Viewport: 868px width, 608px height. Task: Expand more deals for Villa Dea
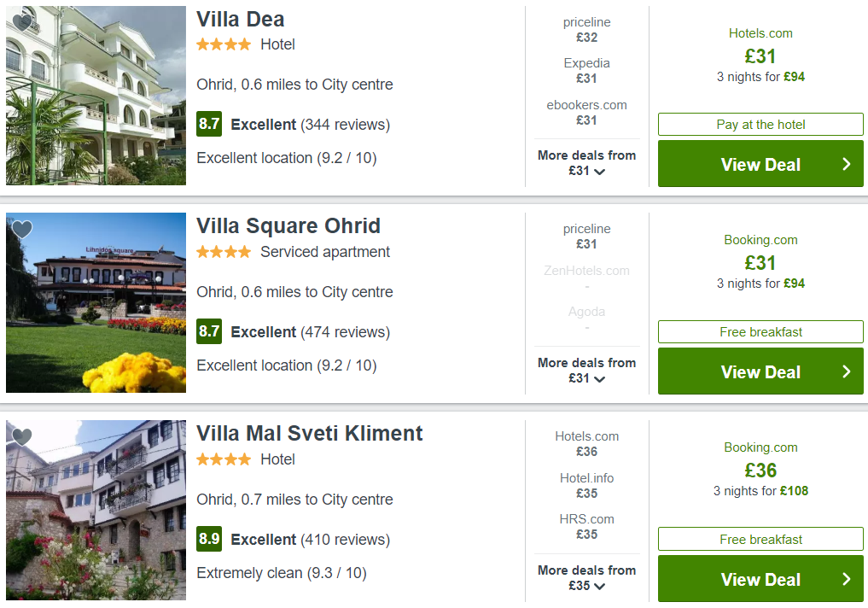[x=587, y=163]
